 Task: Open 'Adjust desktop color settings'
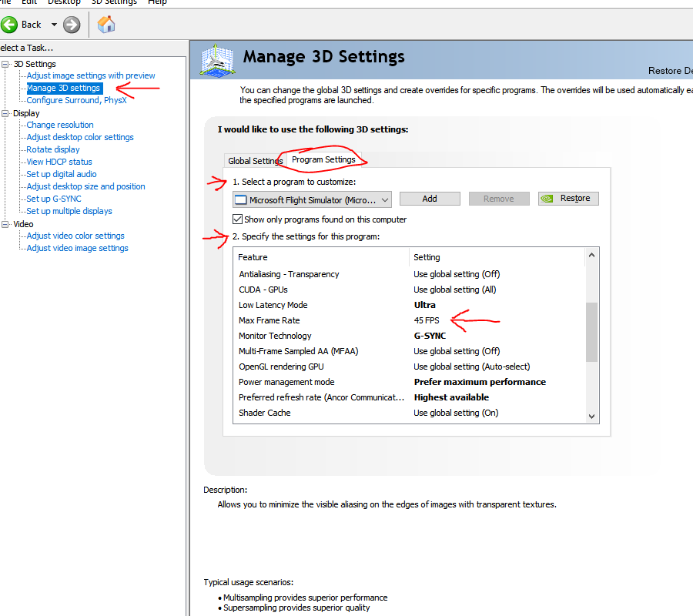tap(80, 137)
